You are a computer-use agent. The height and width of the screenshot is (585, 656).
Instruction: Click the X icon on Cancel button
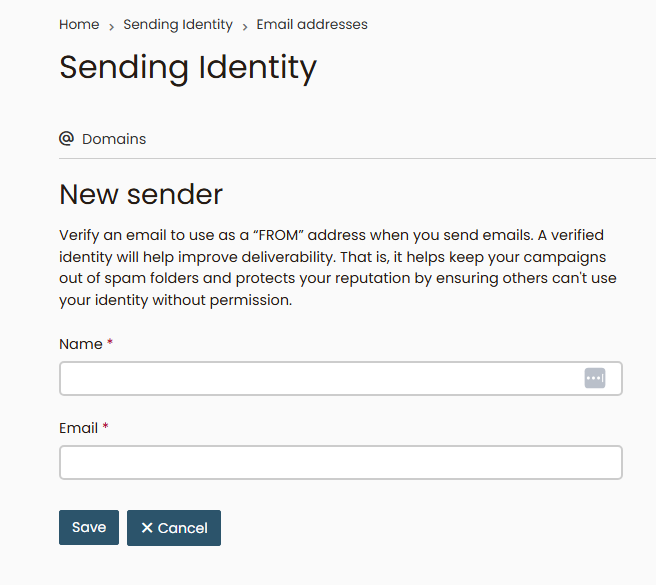[x=147, y=528]
